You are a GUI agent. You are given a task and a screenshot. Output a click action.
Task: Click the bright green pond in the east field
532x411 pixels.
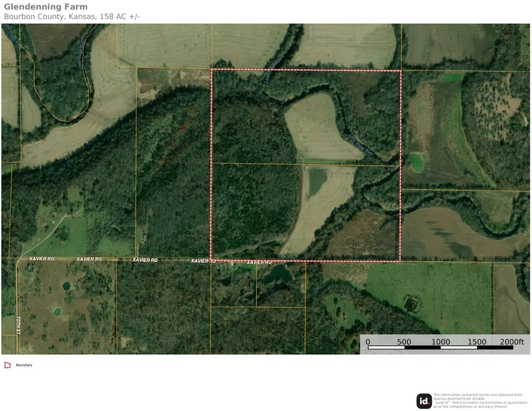pyautogui.click(x=416, y=162)
